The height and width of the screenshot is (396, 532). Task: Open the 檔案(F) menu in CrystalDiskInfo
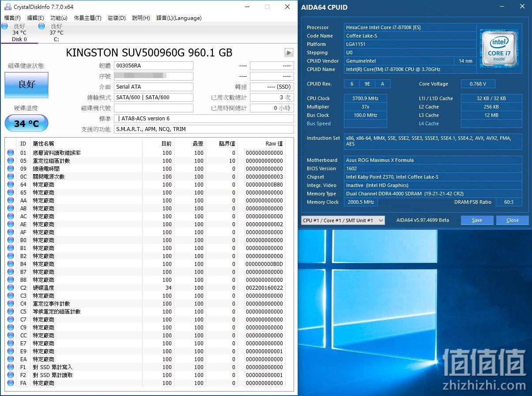pos(12,18)
